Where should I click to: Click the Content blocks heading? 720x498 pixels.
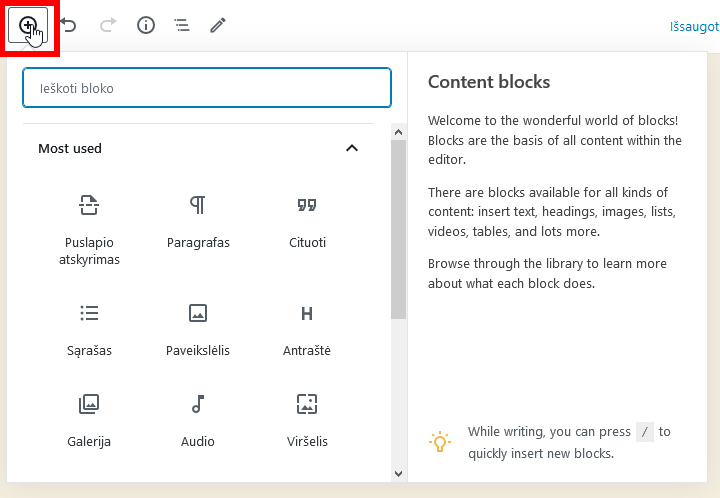click(x=489, y=82)
